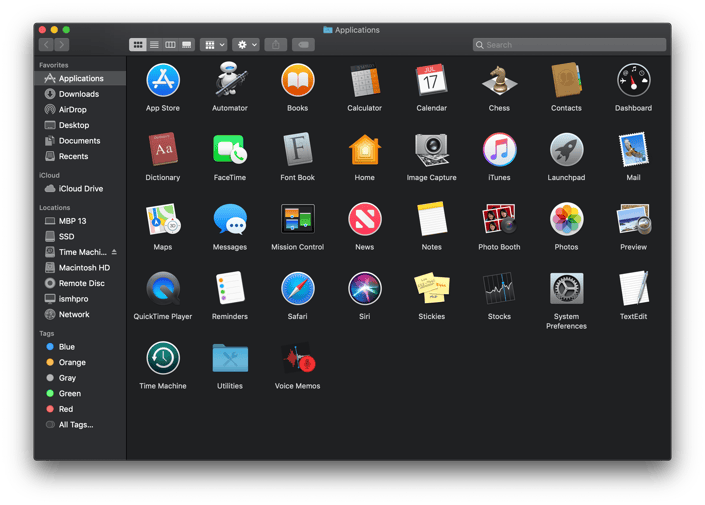Select the Maps application icon

click(x=163, y=219)
